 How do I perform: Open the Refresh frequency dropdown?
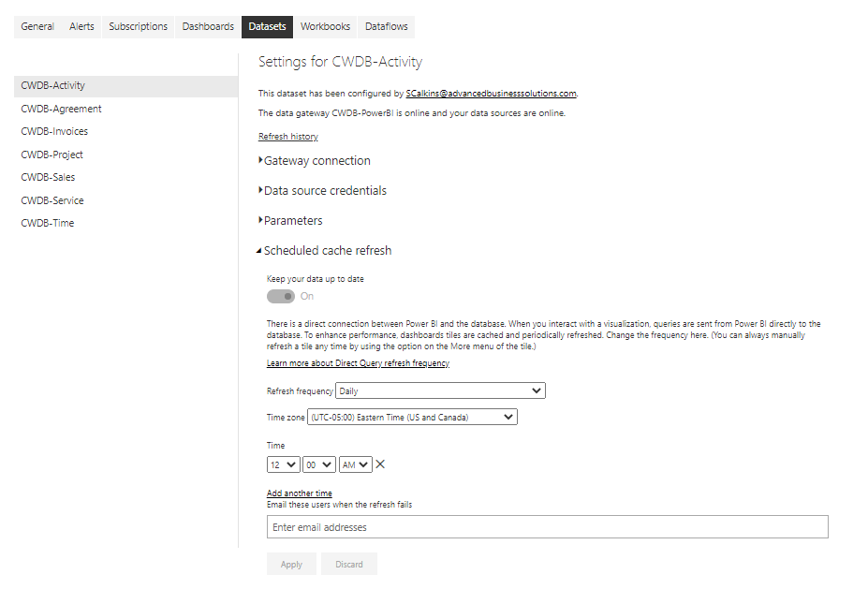pos(440,390)
